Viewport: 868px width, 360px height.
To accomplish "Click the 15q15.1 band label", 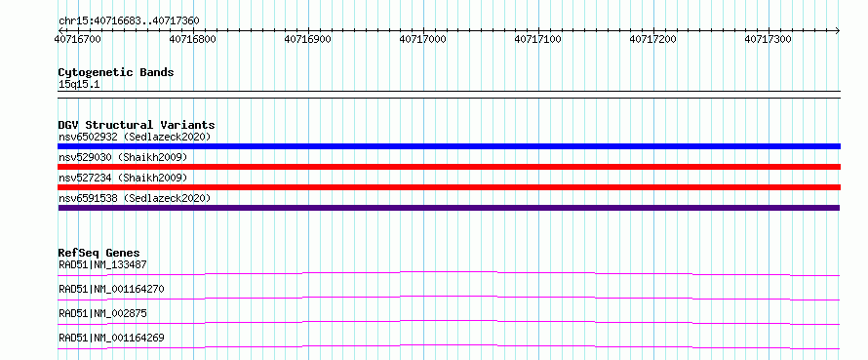I will coord(79,85).
